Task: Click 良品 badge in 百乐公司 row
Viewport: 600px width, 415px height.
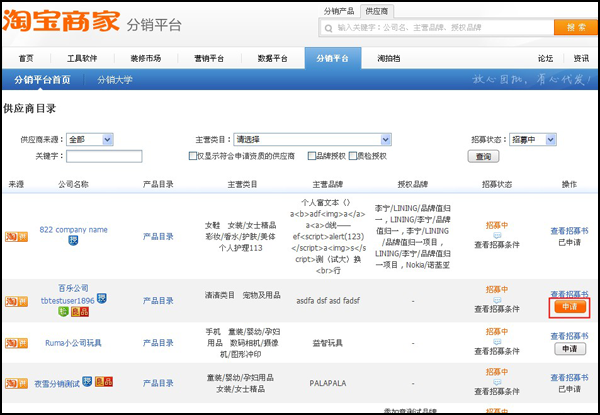Action: click(80, 312)
